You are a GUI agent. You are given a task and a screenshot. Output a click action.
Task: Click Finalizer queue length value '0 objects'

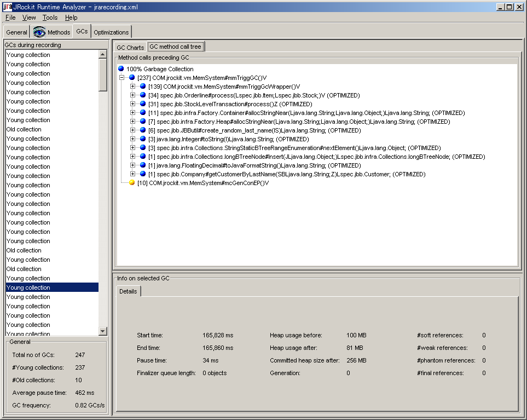point(215,373)
